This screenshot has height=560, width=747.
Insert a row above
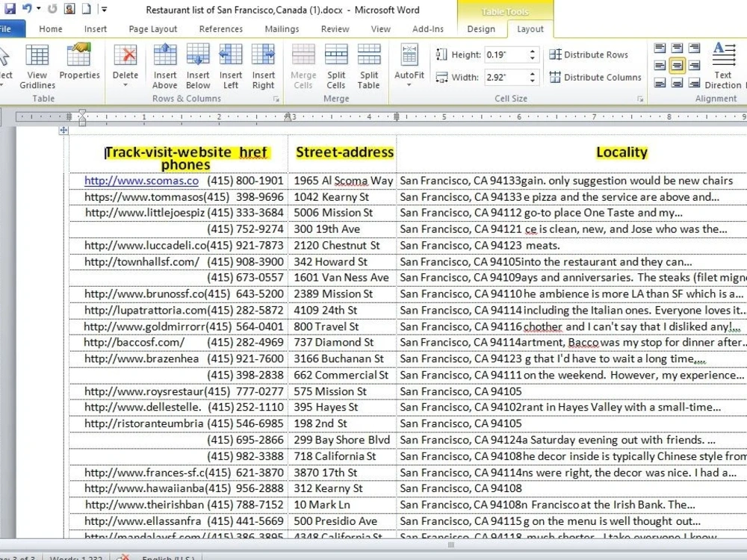(x=165, y=66)
